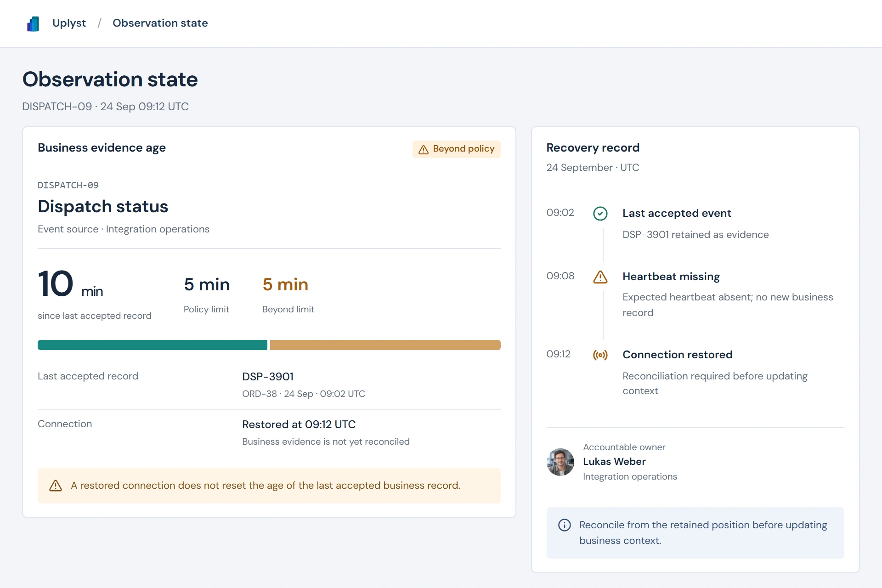This screenshot has height=588, width=882.
Task: Click DSP-3901 retained as evidence text
Action: [695, 235]
